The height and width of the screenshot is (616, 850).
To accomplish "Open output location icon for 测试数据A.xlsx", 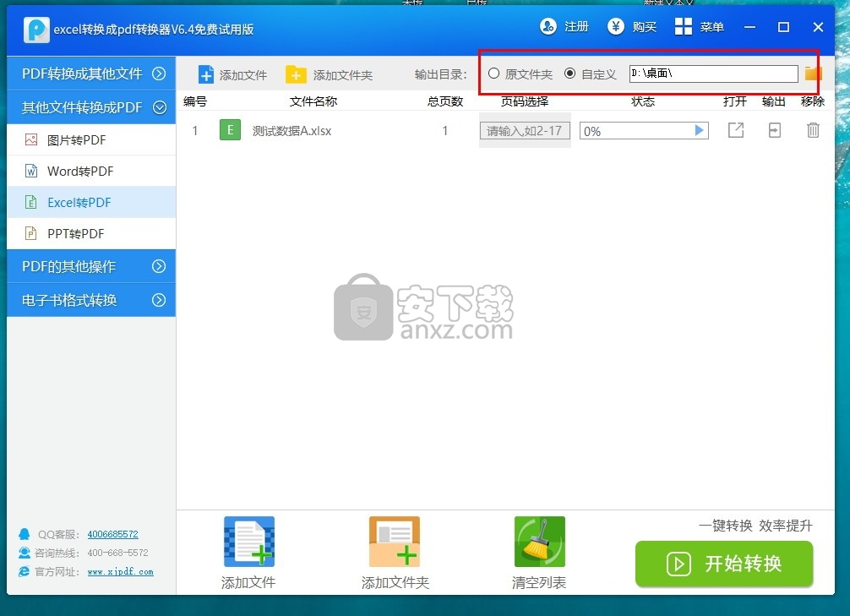I will click(775, 130).
